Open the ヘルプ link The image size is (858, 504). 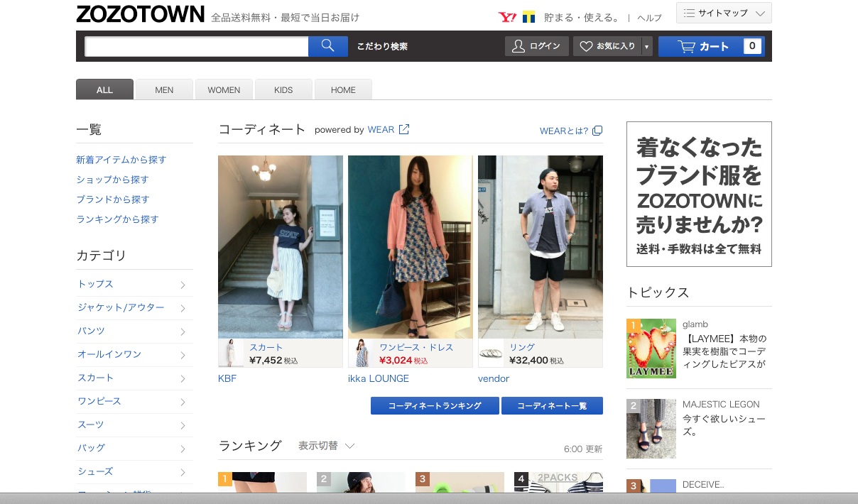[649, 18]
